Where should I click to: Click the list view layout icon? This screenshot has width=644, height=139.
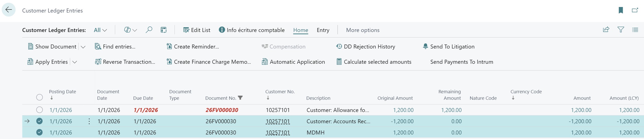pyautogui.click(x=635, y=30)
